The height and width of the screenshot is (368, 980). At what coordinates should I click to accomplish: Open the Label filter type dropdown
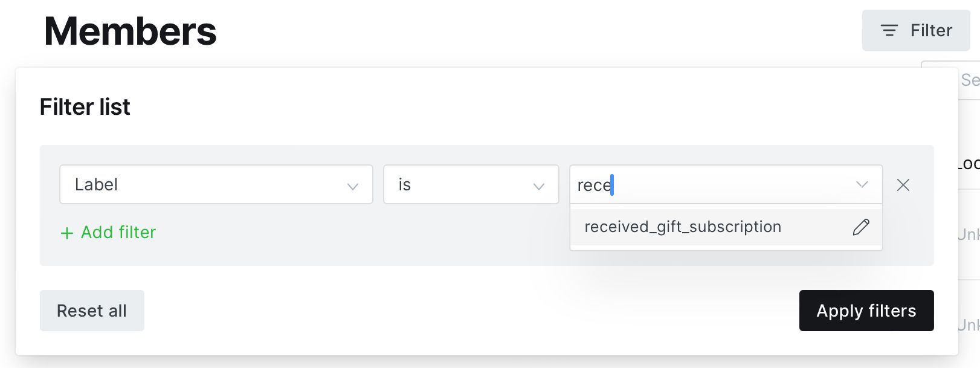216,184
